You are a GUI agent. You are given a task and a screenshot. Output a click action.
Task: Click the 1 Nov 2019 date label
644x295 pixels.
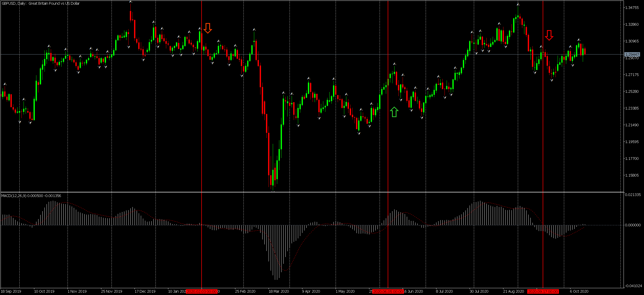[77, 291]
